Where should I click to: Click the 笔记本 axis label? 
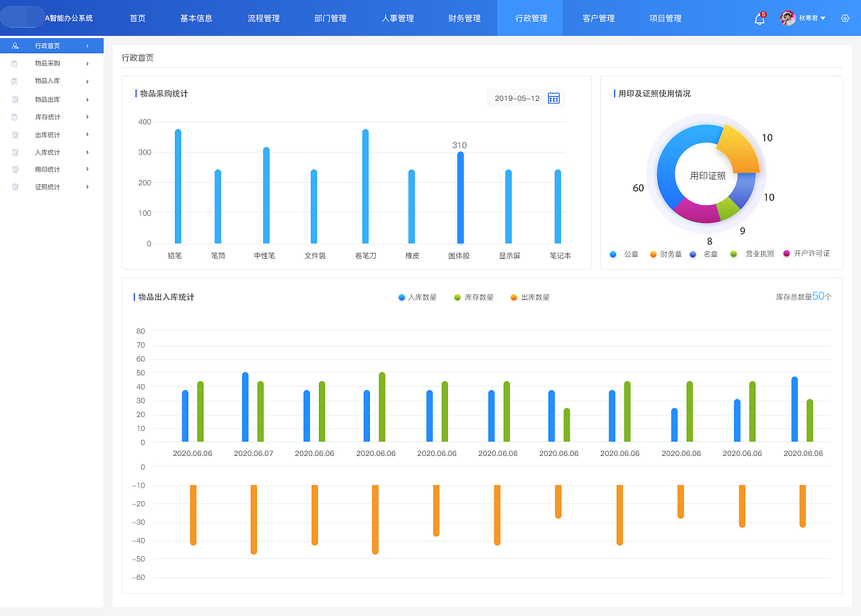(560, 256)
